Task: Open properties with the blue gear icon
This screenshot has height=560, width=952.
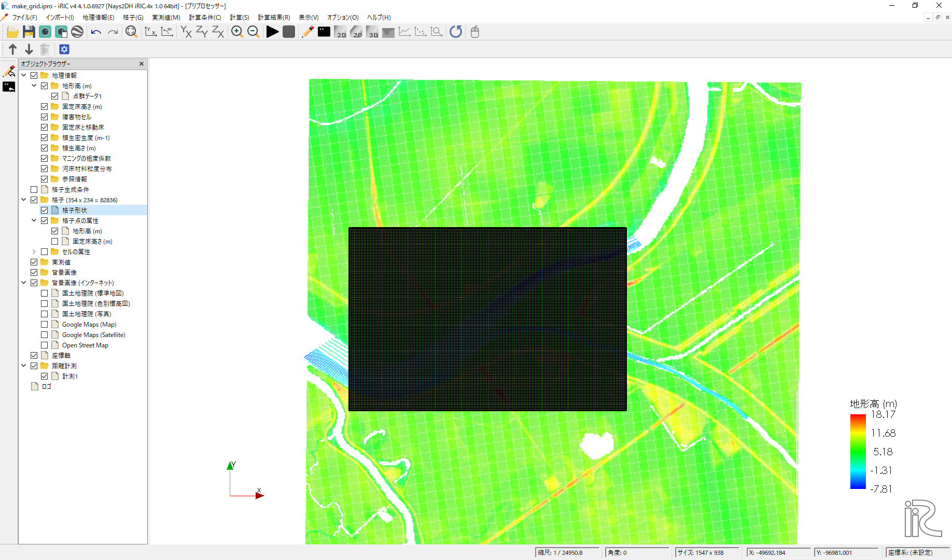Action: 64,49
